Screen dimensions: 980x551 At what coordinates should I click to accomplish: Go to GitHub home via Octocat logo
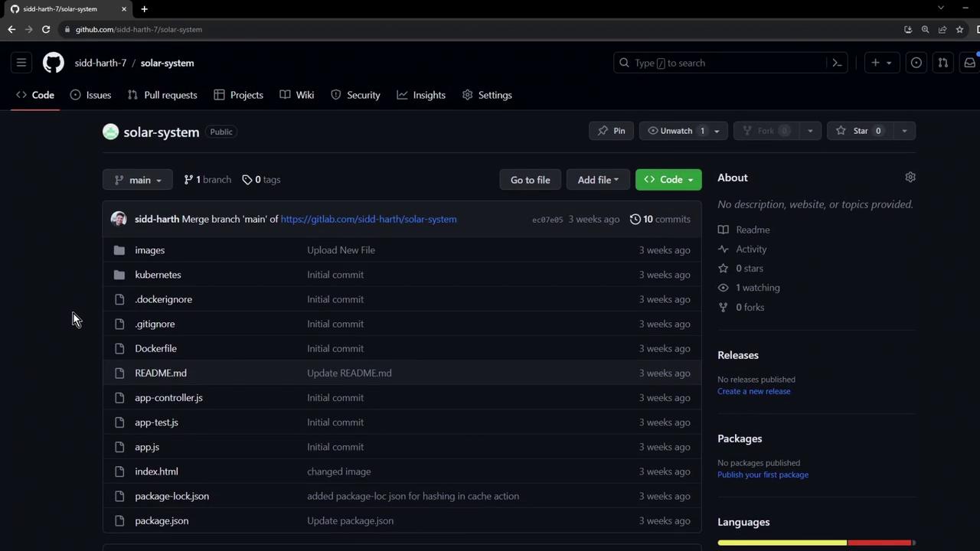coord(54,63)
